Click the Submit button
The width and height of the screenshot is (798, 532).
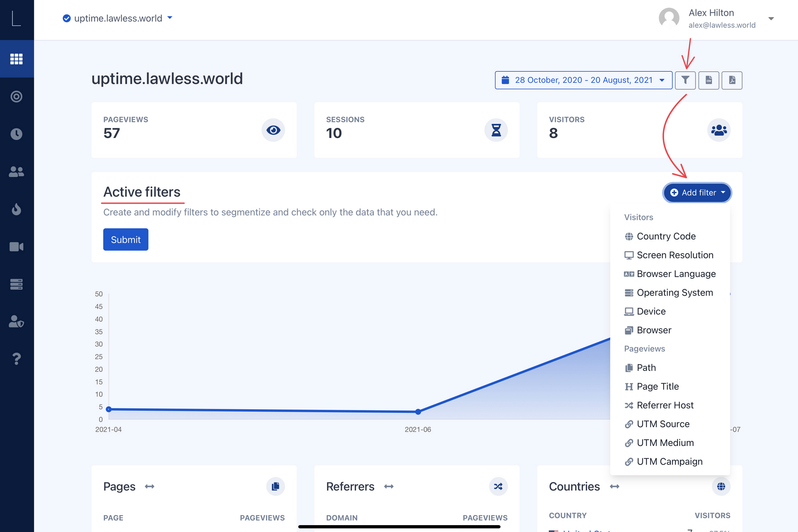coord(125,239)
